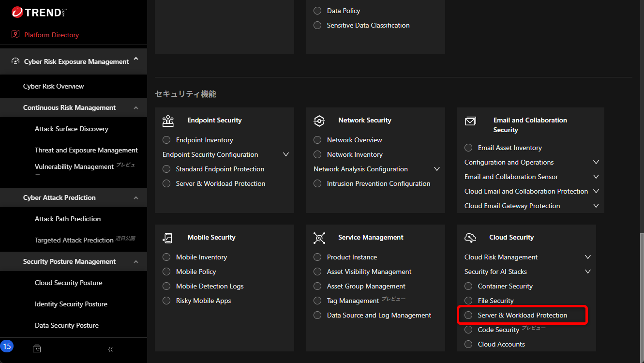Screen dimensions: 644x363
Task: Click the Cloud Security category icon
Action: [x=470, y=238]
